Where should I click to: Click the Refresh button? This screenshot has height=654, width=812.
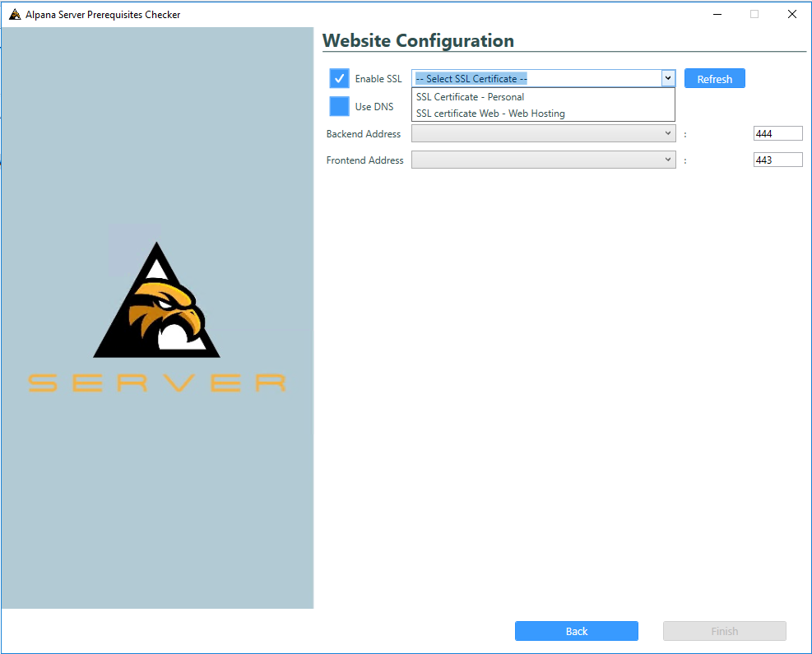coord(715,79)
